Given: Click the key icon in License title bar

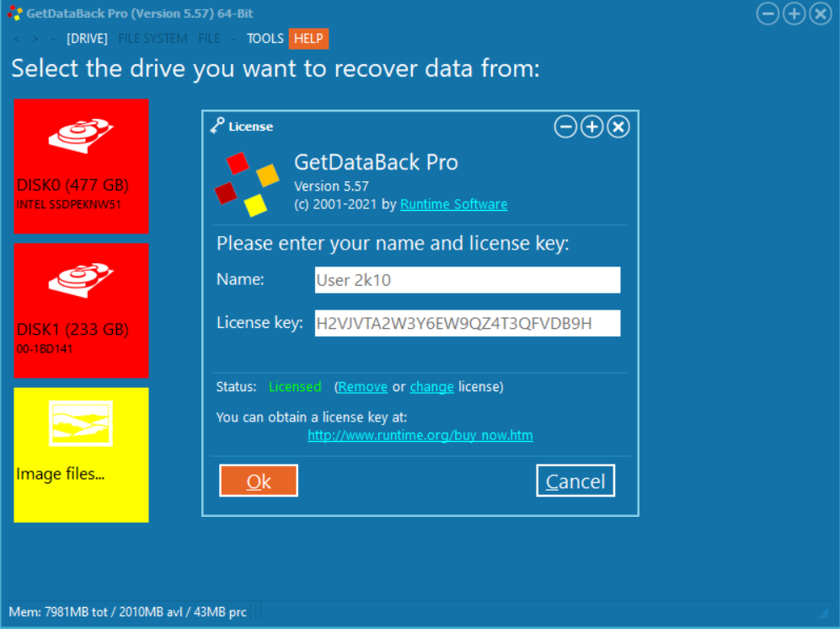Looking at the screenshot, I should (x=217, y=126).
